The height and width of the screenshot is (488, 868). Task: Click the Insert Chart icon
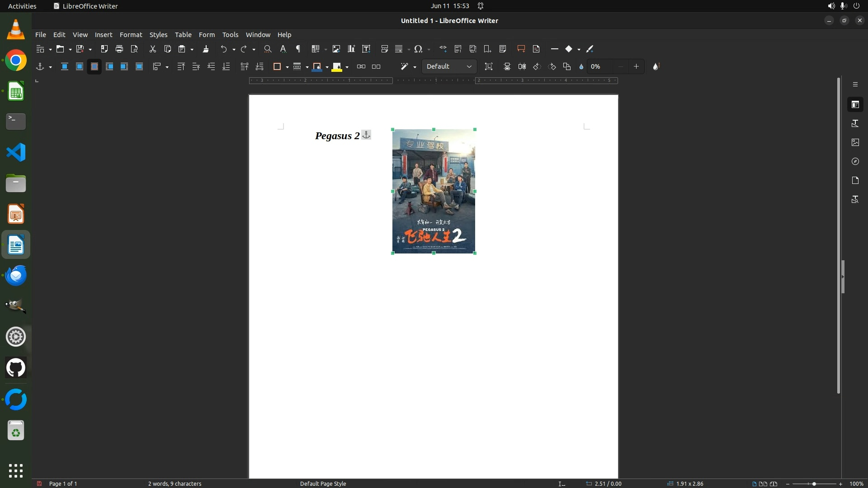pos(351,49)
